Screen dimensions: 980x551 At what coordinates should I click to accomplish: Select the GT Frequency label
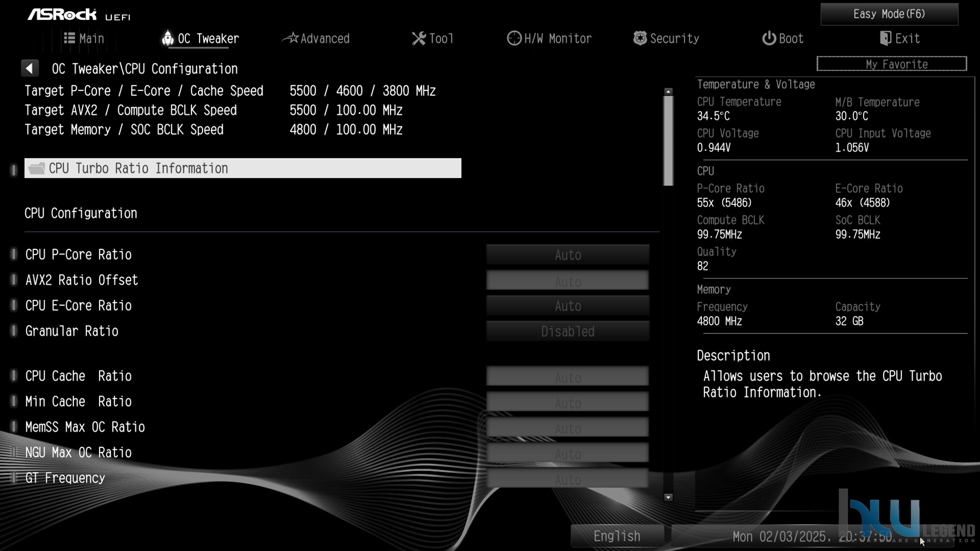pyautogui.click(x=65, y=478)
